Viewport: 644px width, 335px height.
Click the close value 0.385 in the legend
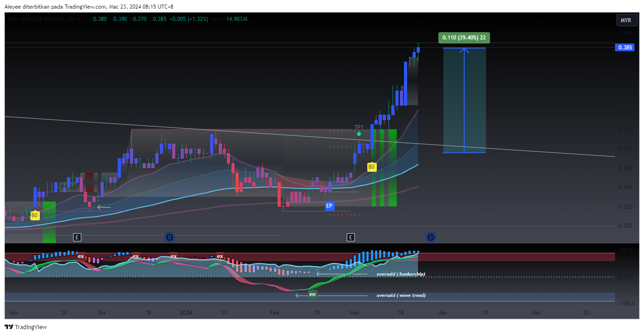[x=160, y=19]
